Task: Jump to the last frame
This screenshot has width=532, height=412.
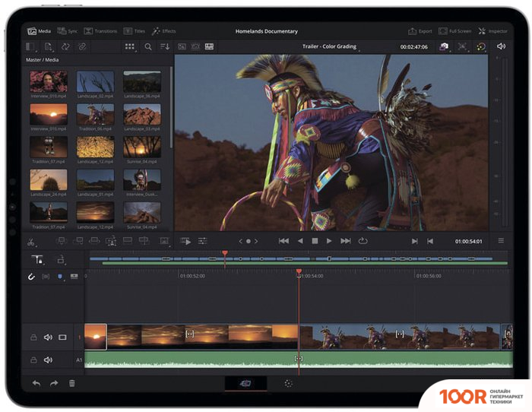Action: 345,241
